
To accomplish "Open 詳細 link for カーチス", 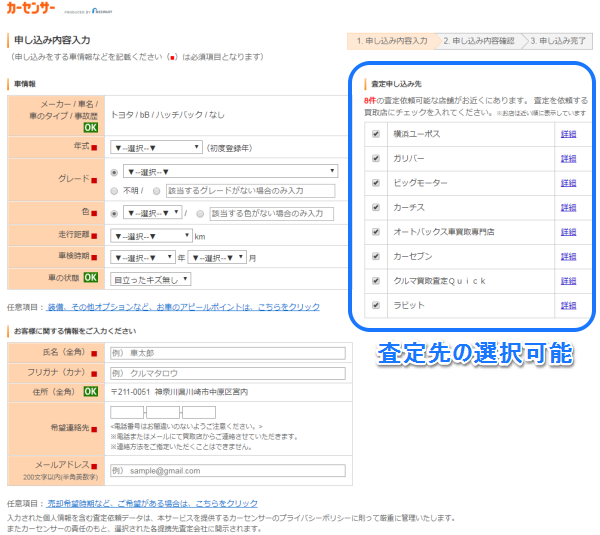I will (x=568, y=207).
